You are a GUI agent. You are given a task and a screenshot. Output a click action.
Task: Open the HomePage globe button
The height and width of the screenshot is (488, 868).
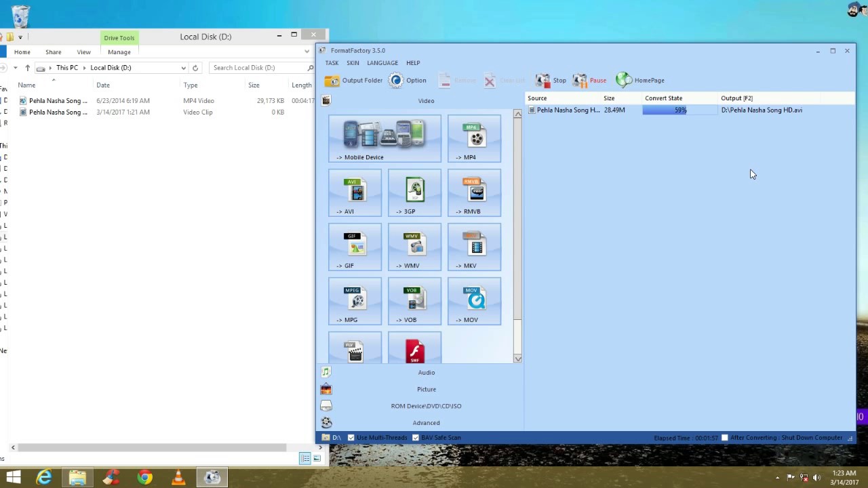(640, 81)
